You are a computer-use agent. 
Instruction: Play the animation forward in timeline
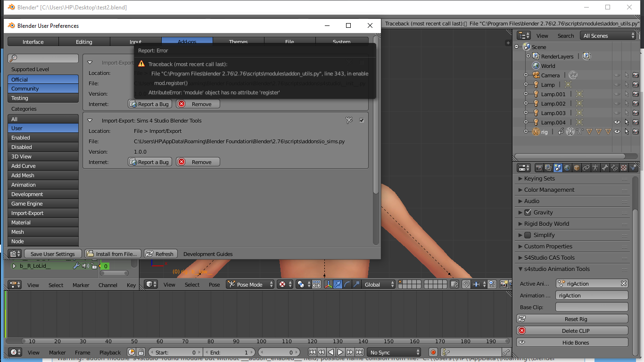pos(340,352)
